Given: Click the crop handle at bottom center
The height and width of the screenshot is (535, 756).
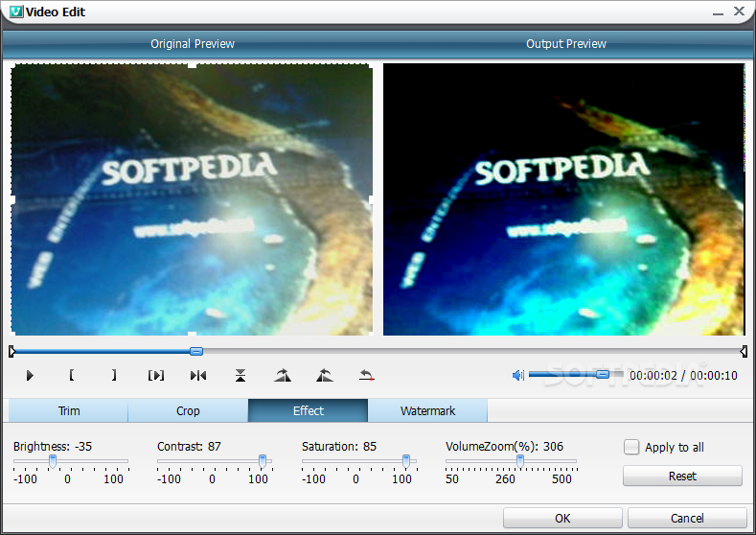Looking at the screenshot, I should pyautogui.click(x=192, y=334).
